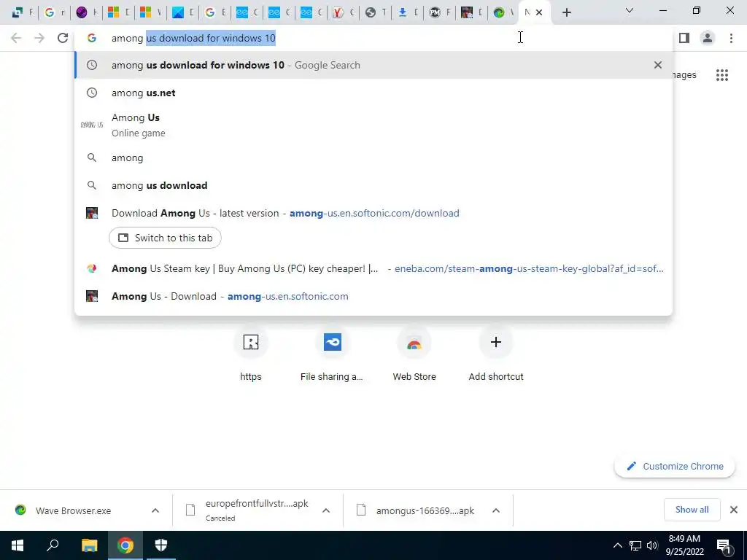Screen dimensions: 747x560
Task: Open the side panel icon
Action: (684, 38)
